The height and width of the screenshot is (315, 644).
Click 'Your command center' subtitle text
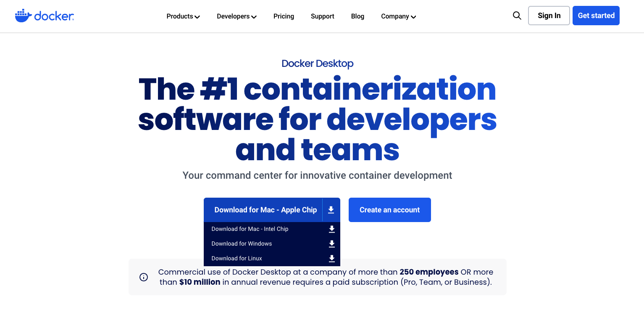(317, 175)
